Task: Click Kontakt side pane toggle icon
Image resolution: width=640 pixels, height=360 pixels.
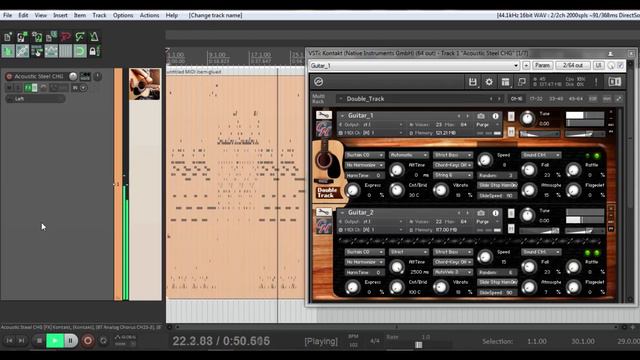Action: 615,82
